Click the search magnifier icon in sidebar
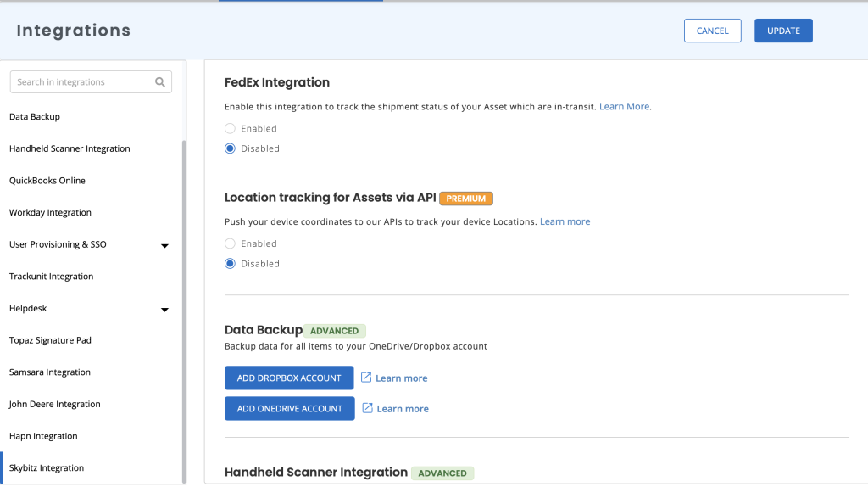 (160, 82)
